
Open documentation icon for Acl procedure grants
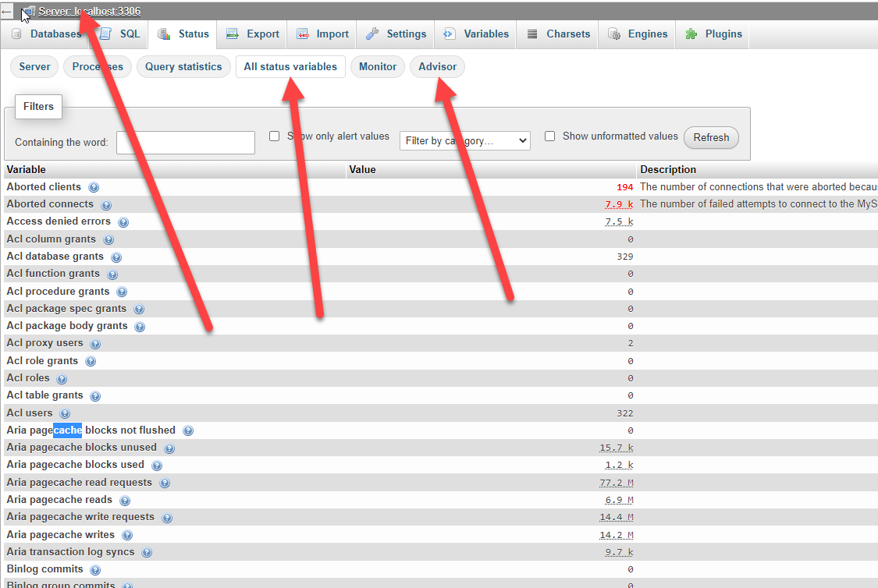tap(122, 292)
